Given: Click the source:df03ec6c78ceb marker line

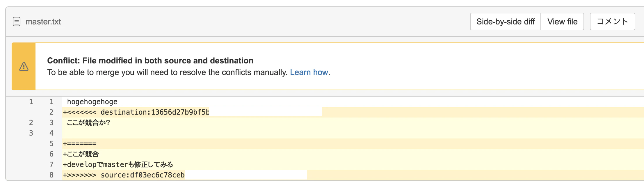Looking at the screenshot, I should [353, 175].
